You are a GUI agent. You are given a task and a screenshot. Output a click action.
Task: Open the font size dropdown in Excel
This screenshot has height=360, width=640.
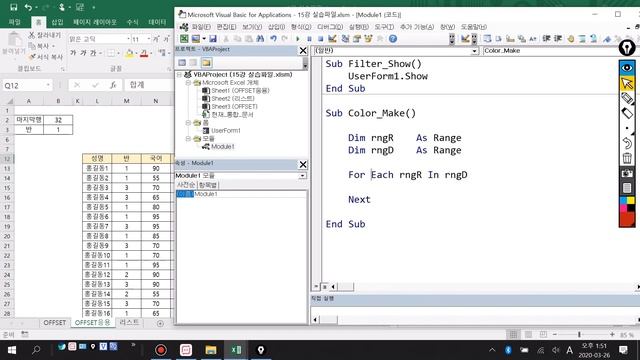tap(149, 39)
